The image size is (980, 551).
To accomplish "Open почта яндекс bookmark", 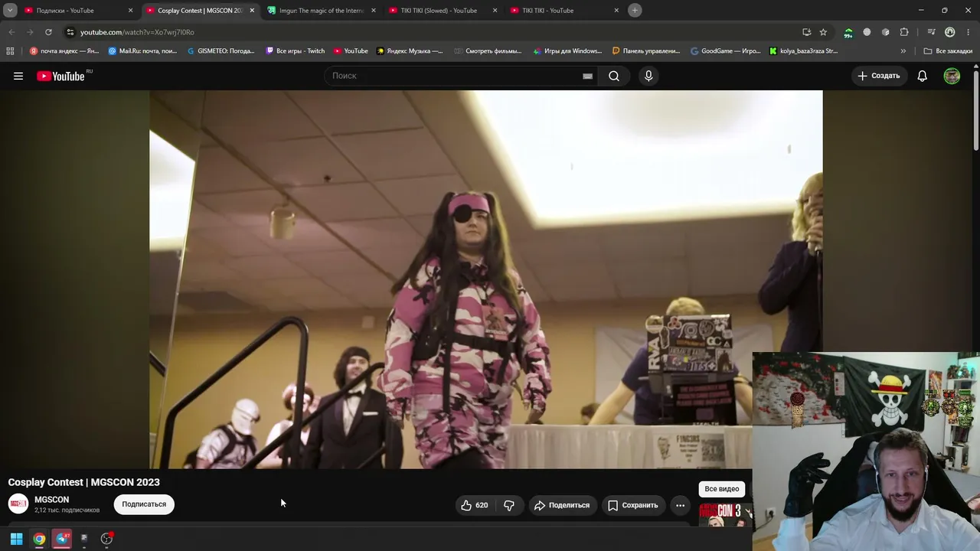I will click(64, 51).
